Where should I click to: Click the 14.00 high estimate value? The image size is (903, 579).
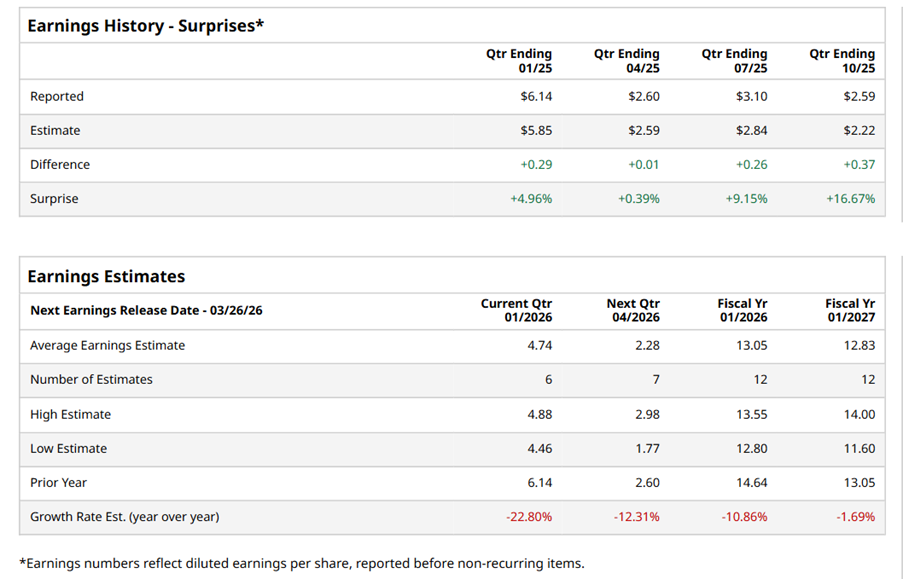859,415
